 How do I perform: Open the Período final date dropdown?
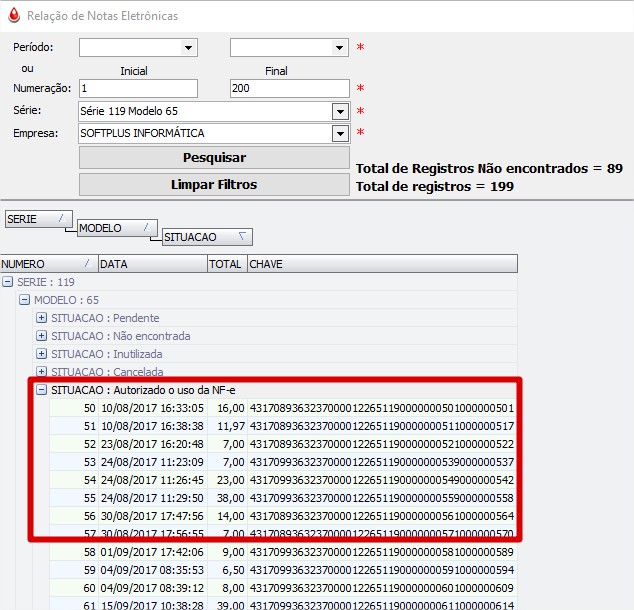tap(340, 48)
